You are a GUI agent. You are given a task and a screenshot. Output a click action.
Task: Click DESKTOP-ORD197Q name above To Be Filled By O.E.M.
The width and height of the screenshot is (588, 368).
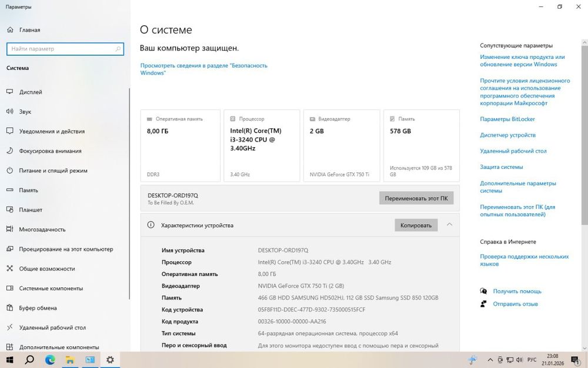[x=172, y=195]
